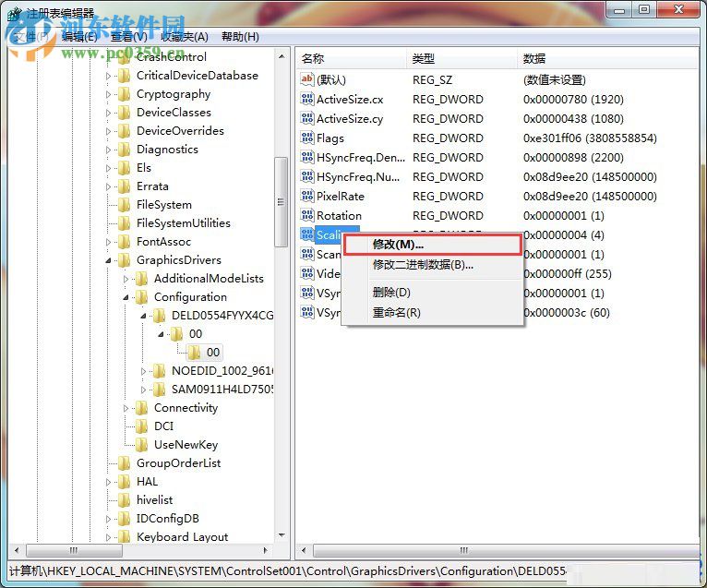Image resolution: width=707 pixels, height=588 pixels.
Task: Click the tree pane scroll-down arrow
Action: click(282, 535)
